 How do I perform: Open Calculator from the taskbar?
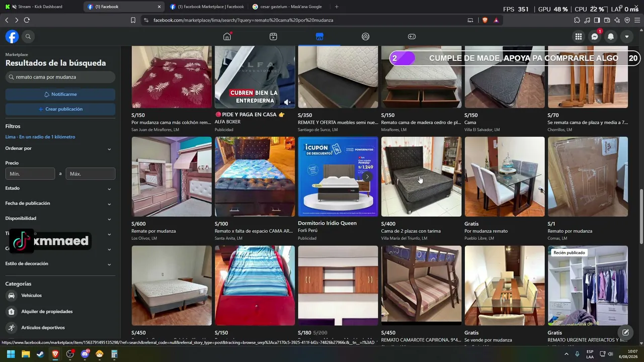click(x=114, y=354)
